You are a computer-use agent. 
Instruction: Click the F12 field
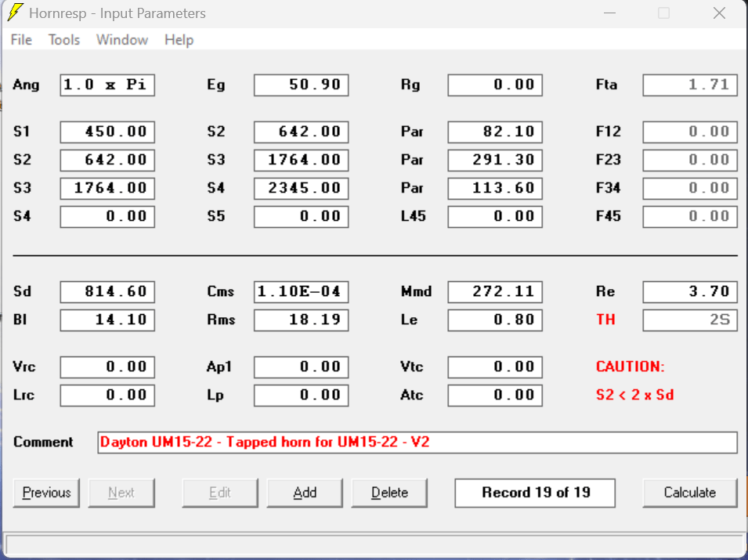[x=690, y=132]
